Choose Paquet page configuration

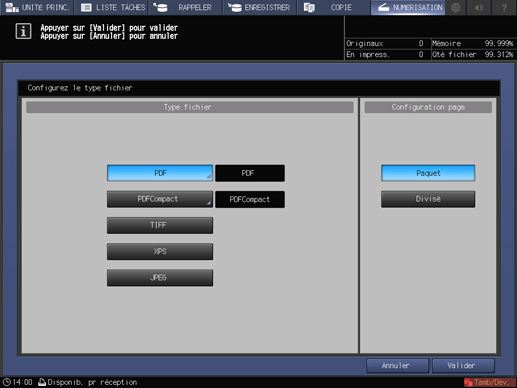coord(428,173)
